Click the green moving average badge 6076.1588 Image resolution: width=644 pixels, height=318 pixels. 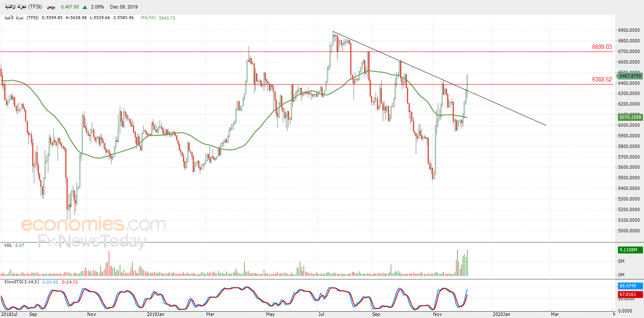(630, 117)
